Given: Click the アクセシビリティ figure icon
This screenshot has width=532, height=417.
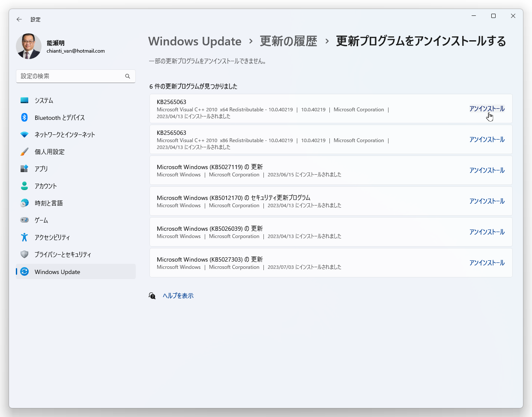Looking at the screenshot, I should [x=24, y=237].
